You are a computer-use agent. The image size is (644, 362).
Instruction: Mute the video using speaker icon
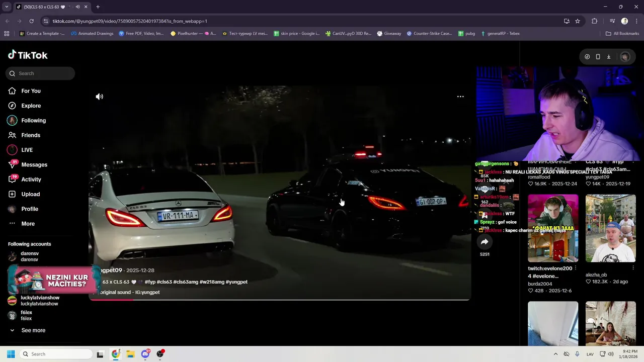(100, 97)
